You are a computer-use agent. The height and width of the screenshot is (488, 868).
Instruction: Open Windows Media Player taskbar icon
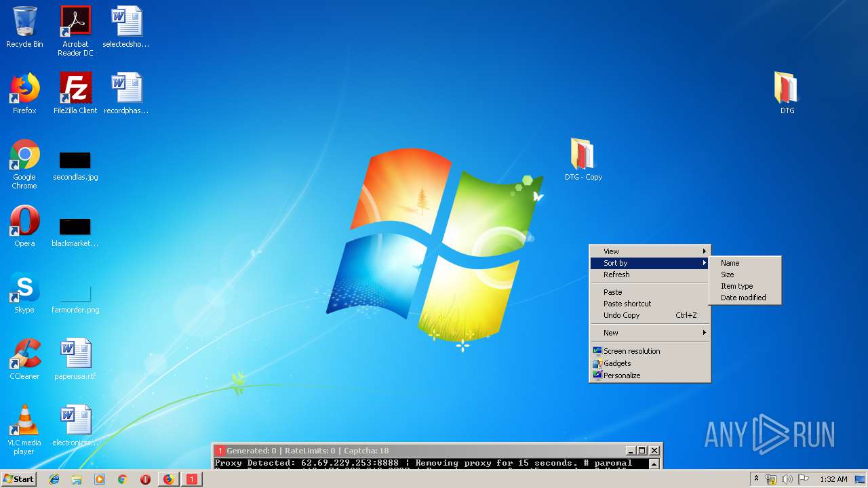point(100,479)
